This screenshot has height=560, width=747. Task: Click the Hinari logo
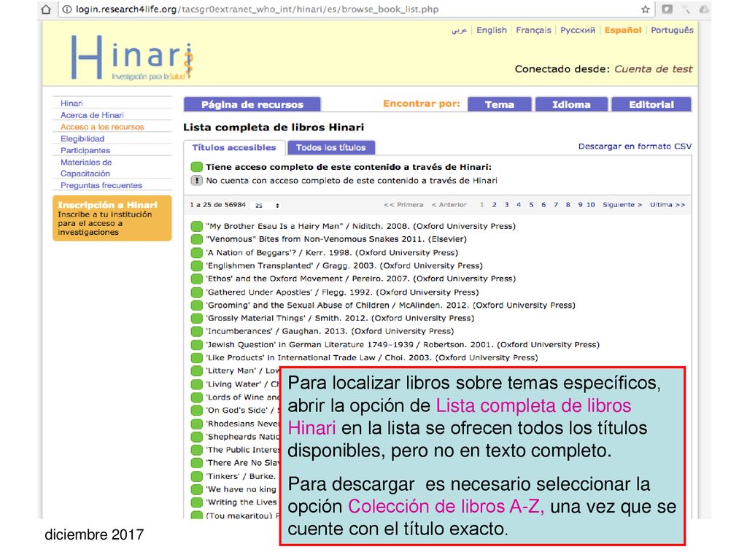point(132,57)
